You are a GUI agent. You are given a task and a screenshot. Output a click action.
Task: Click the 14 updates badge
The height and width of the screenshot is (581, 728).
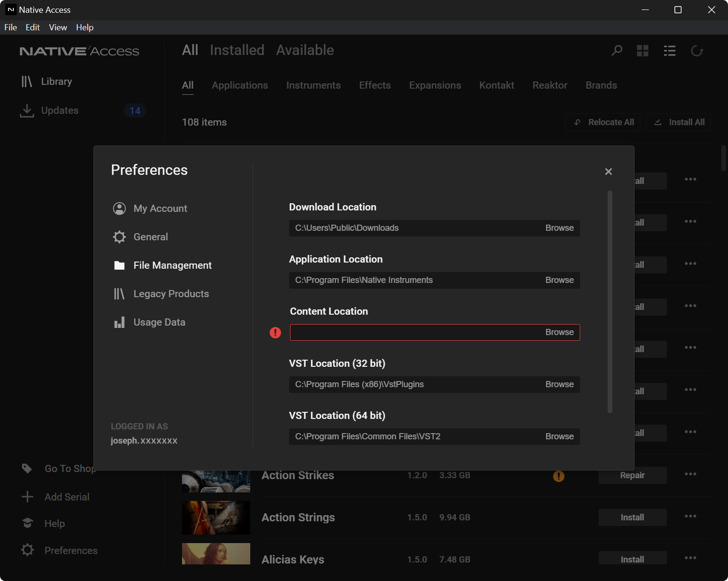(x=135, y=111)
